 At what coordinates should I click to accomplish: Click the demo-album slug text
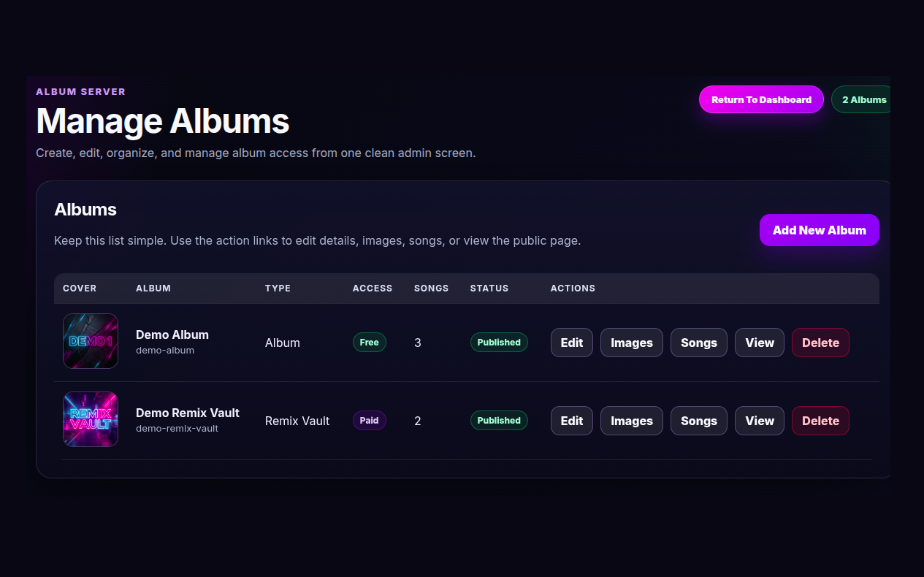click(165, 351)
